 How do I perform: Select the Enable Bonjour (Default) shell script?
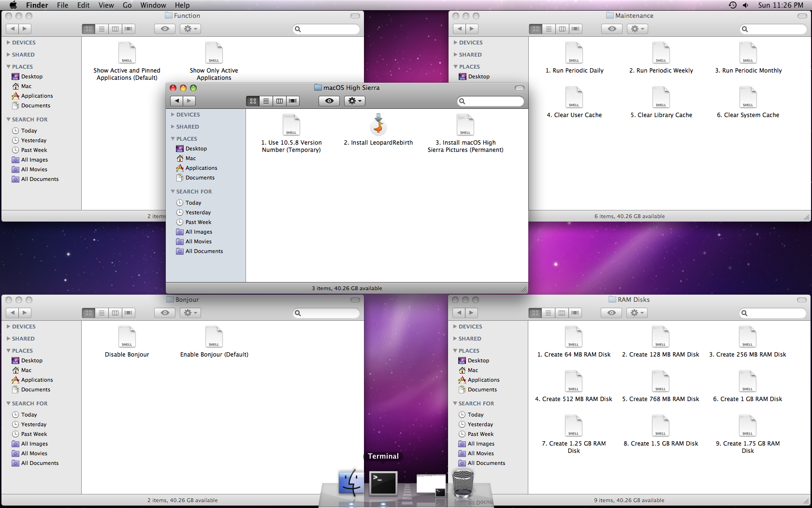tap(214, 337)
